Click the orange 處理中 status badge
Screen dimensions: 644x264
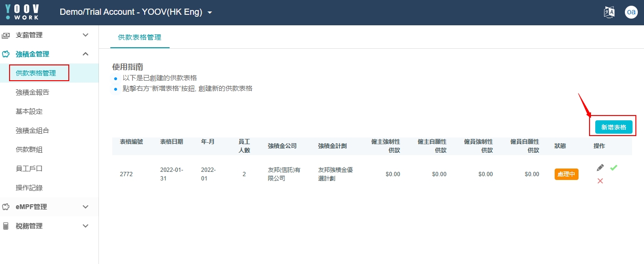(x=566, y=174)
